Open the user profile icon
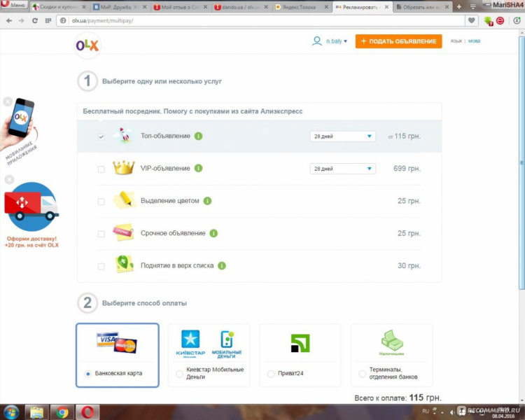 [316, 41]
